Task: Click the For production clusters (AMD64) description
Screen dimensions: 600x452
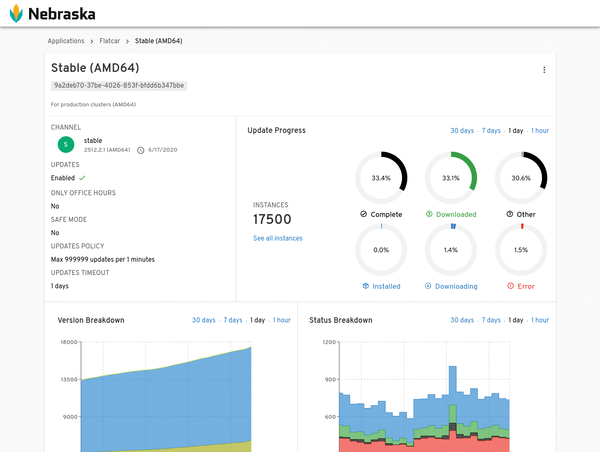Action: point(93,104)
